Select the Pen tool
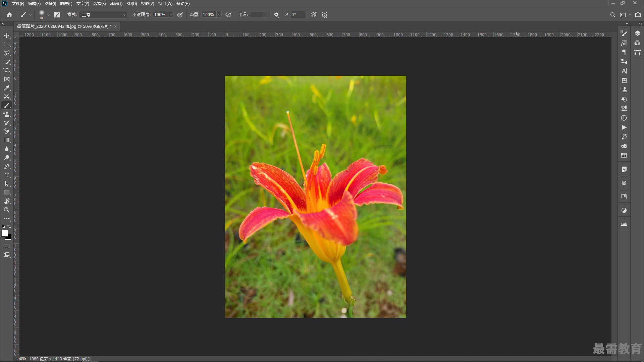The image size is (644, 362). (7, 166)
